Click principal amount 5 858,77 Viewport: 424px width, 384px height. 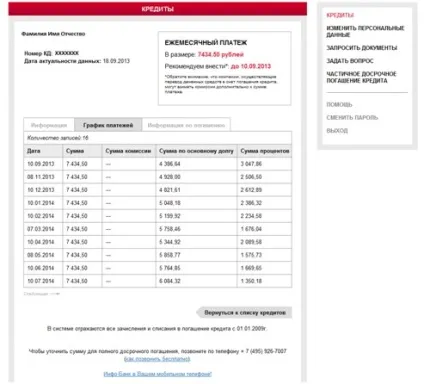pyautogui.click(x=170, y=255)
